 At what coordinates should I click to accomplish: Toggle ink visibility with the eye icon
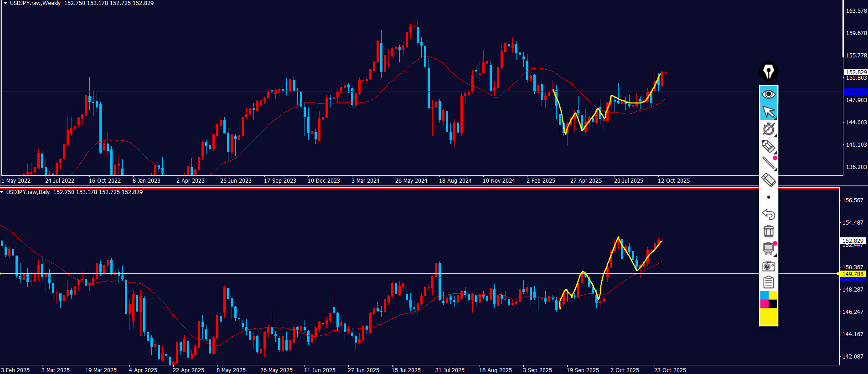pyautogui.click(x=768, y=94)
